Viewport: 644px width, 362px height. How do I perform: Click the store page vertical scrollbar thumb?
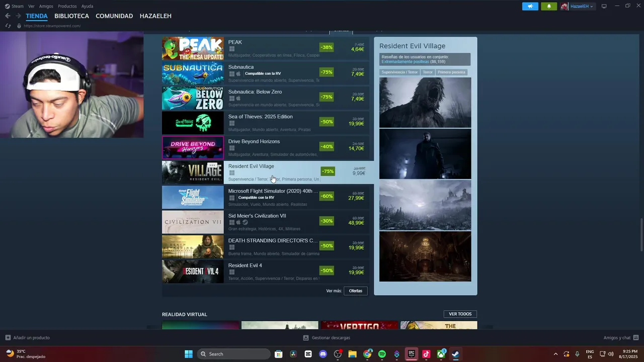pyautogui.click(x=641, y=234)
